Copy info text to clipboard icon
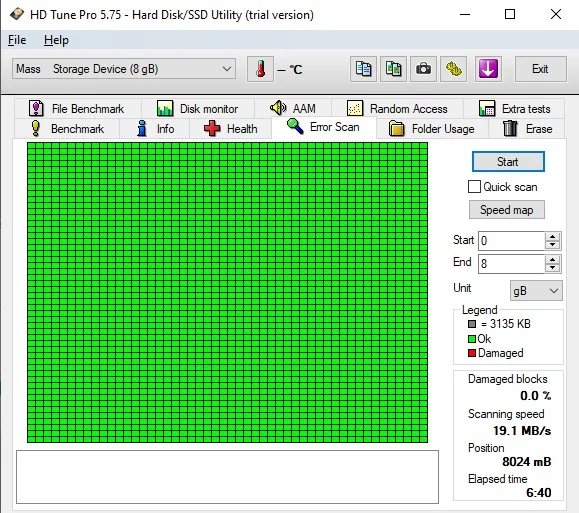This screenshot has height=513, width=579. click(x=363, y=69)
